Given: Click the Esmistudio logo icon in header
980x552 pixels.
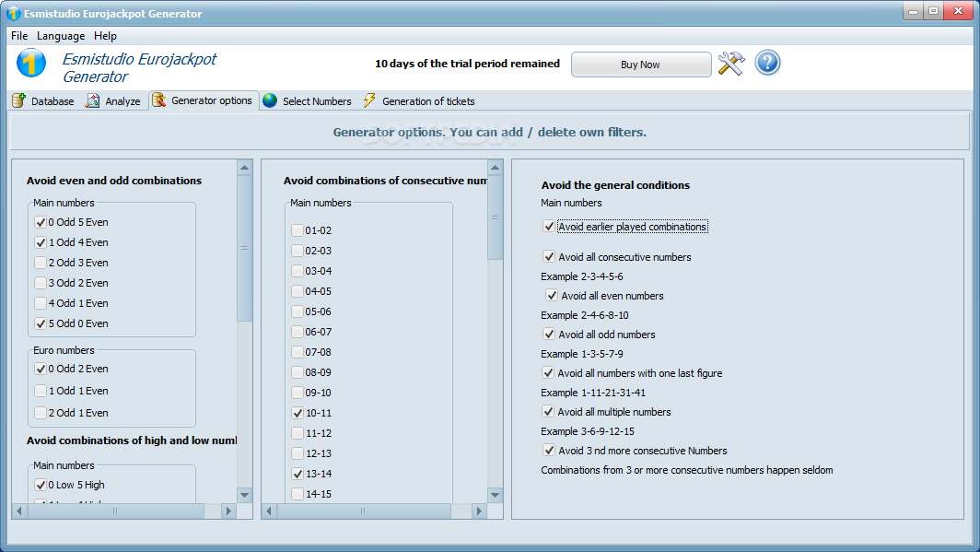Looking at the screenshot, I should (x=30, y=64).
